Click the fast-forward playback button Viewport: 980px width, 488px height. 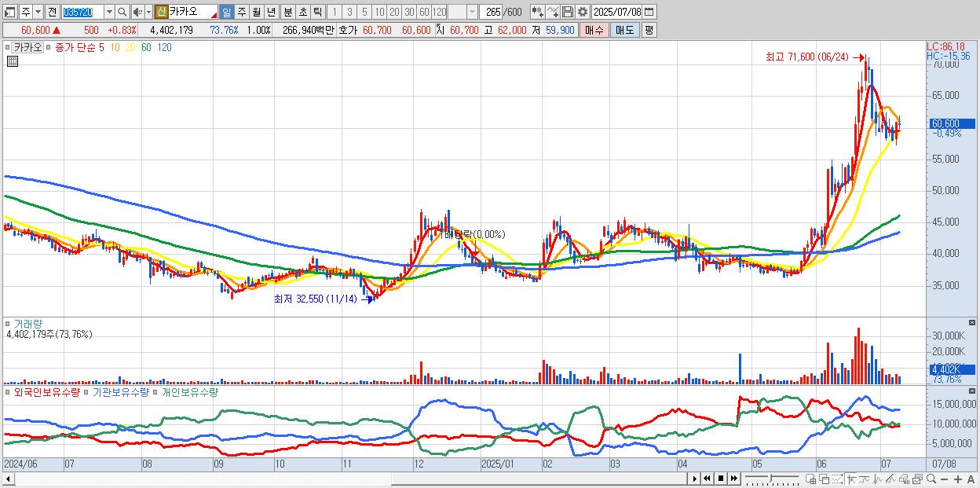(x=734, y=479)
